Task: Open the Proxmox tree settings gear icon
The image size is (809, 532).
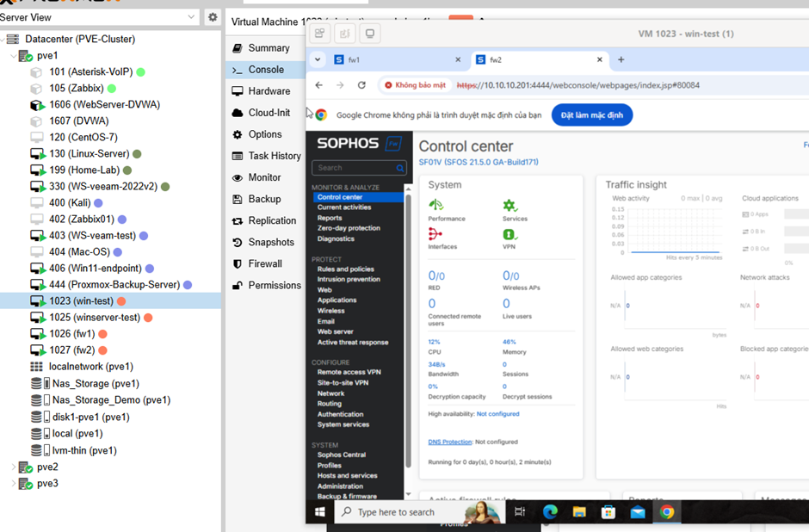Action: pyautogui.click(x=211, y=15)
